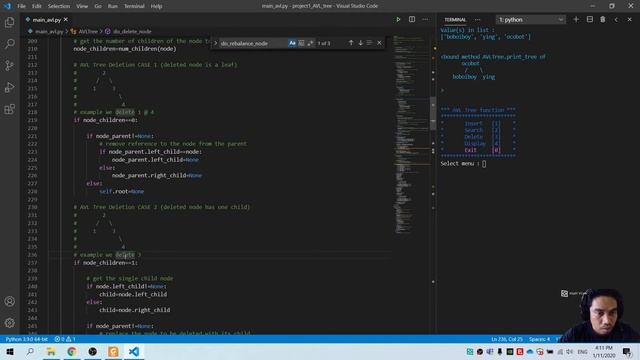Open Chrome from taskbar
The height and width of the screenshot is (360, 640).
[x=72, y=351]
